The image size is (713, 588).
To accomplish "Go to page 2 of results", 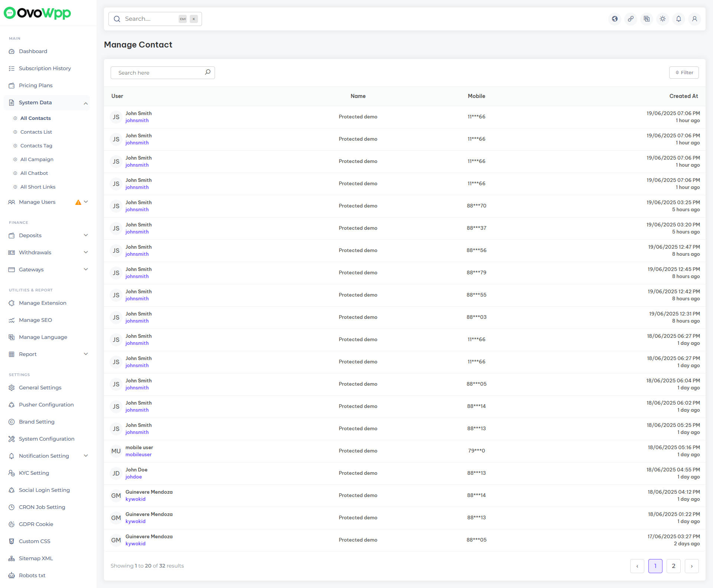I will click(674, 566).
